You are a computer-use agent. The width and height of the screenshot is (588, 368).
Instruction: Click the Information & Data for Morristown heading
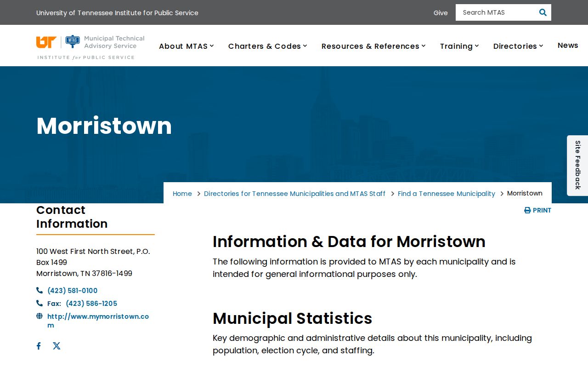pyautogui.click(x=349, y=241)
